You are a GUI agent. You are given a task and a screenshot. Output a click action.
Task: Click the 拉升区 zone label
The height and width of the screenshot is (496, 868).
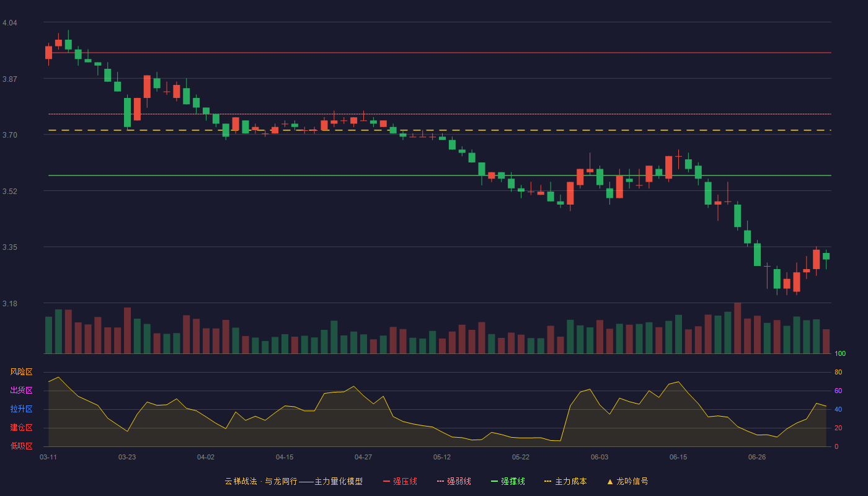click(21, 409)
